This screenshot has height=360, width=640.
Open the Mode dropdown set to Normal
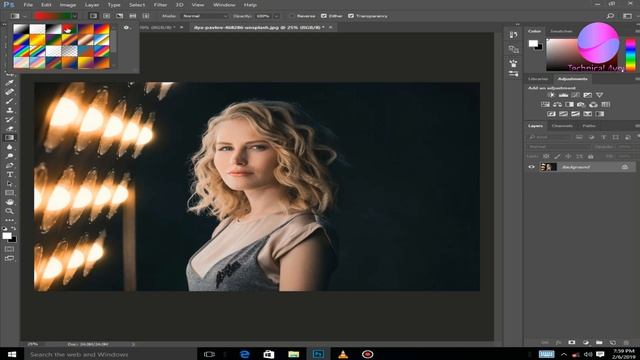(x=205, y=16)
